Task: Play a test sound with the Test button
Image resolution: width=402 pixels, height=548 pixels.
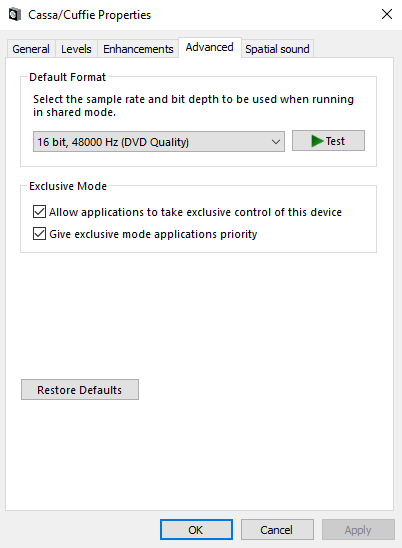Action: click(328, 141)
